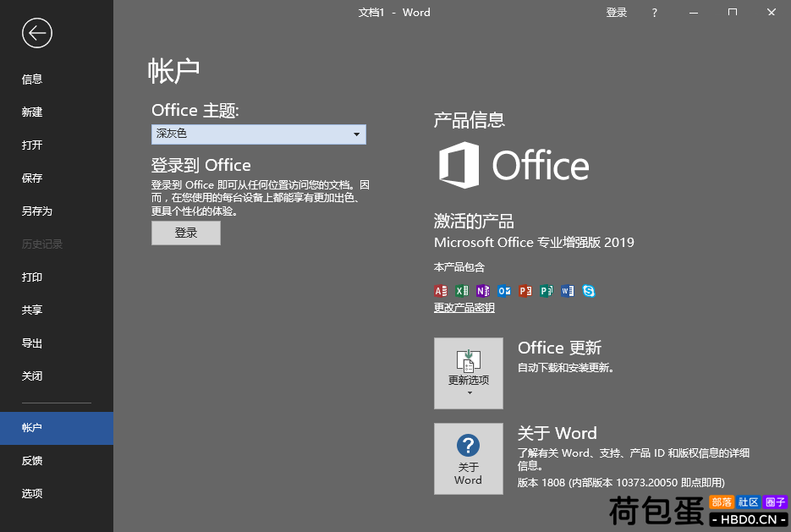Click the "产品信息" heading
Image resolution: width=791 pixels, height=532 pixels.
pos(470,120)
